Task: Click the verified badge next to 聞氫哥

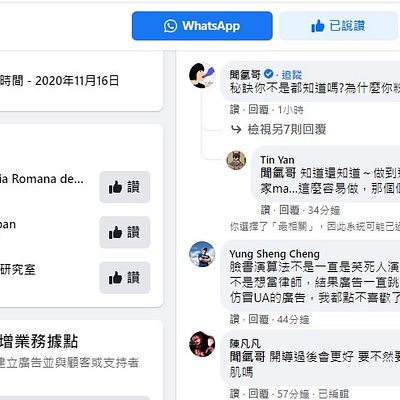Action: [269, 74]
